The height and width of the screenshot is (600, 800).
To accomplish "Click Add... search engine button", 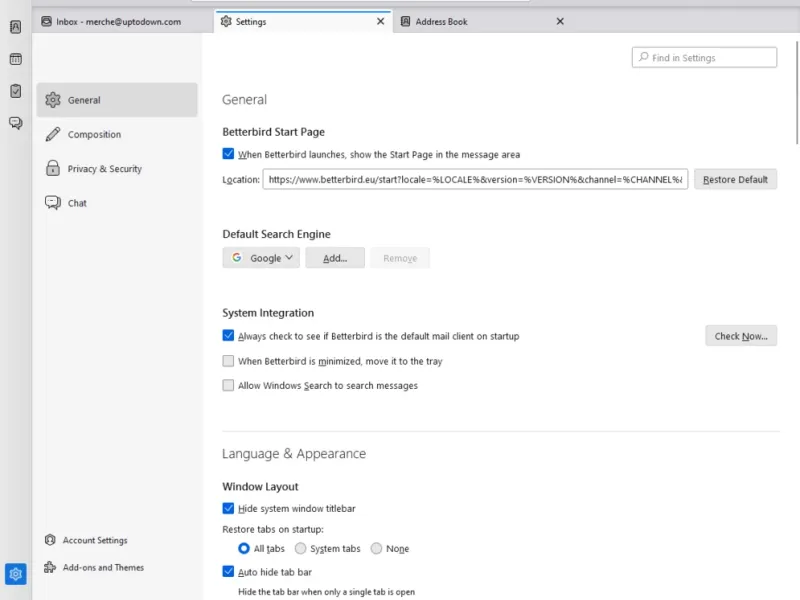I will click(335, 258).
